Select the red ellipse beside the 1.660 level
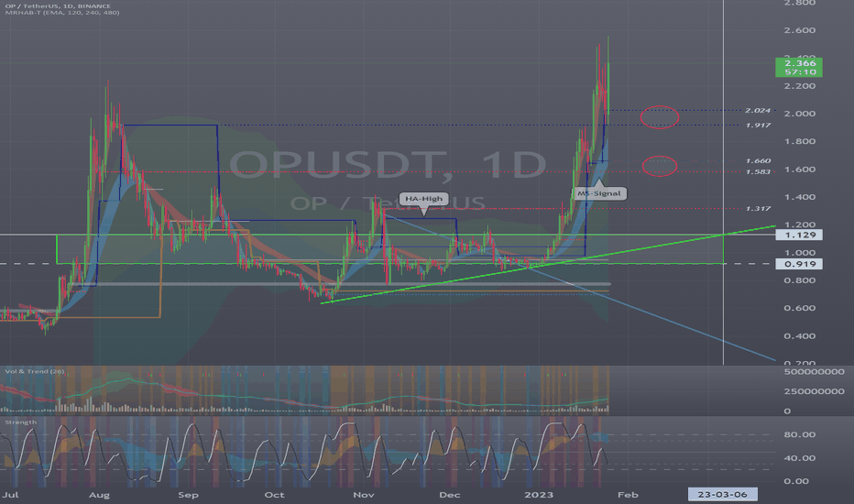 (x=660, y=166)
